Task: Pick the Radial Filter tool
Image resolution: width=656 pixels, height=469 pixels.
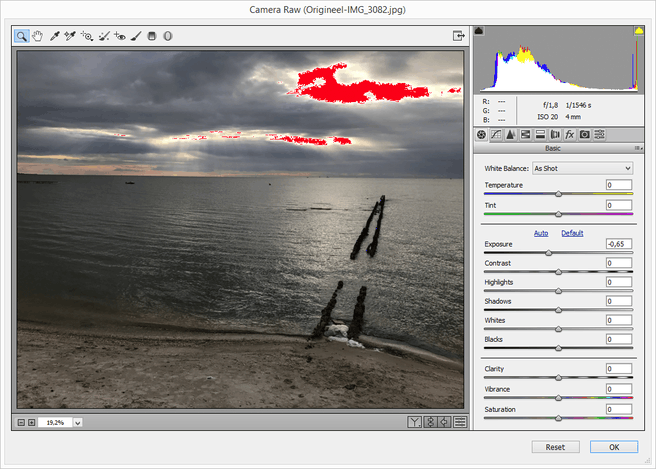Action: click(167, 36)
